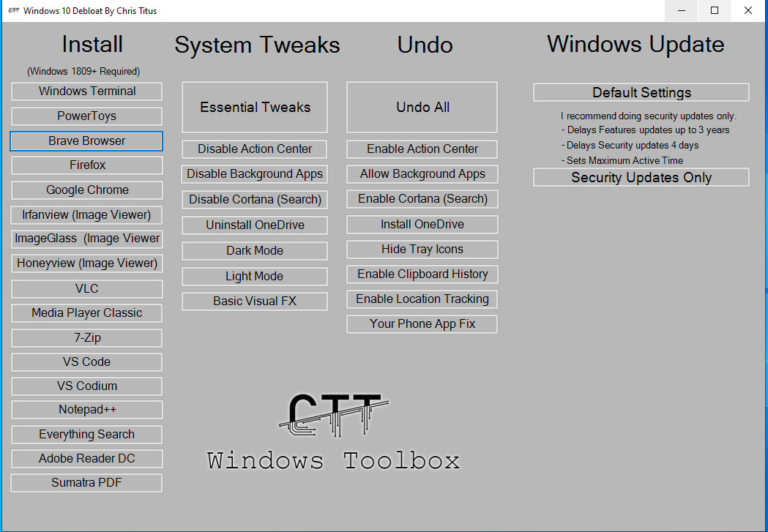
Task: Install Sumatra PDF
Action: tap(86, 482)
